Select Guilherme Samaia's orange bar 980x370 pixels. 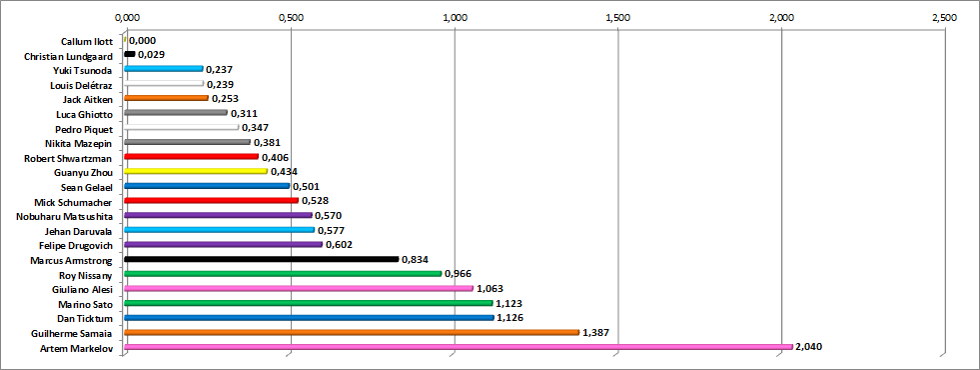coord(352,332)
